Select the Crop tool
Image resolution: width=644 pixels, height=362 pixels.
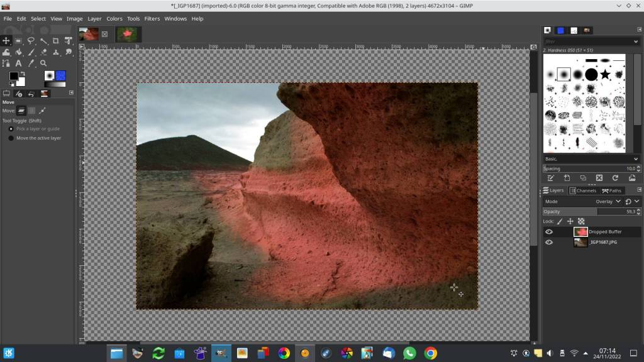click(x=56, y=41)
